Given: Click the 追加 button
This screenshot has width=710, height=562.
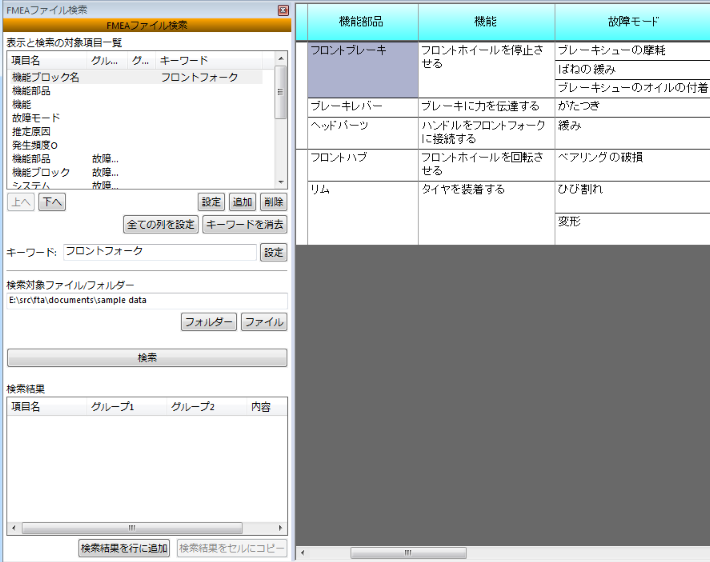Looking at the screenshot, I should point(242,202).
